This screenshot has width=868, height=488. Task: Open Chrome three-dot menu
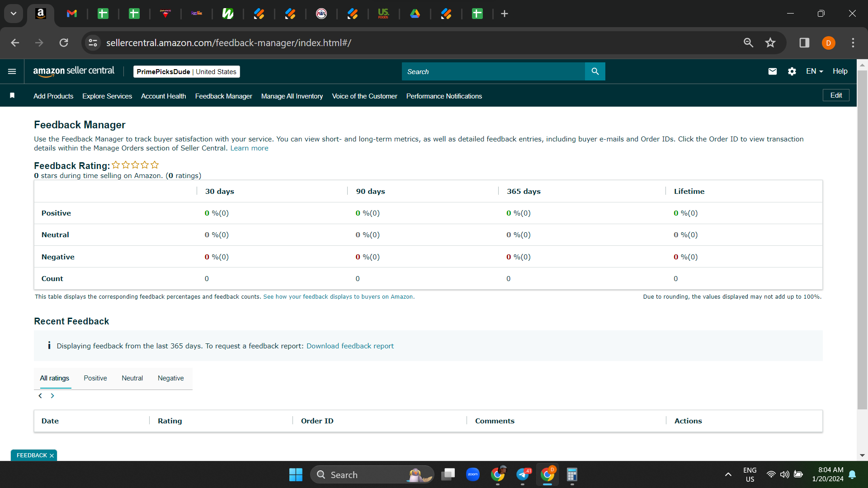pyautogui.click(x=853, y=42)
